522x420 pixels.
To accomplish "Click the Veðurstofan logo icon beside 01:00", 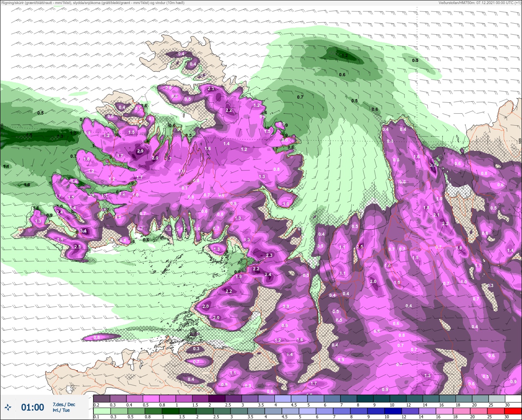I will coord(8,407).
